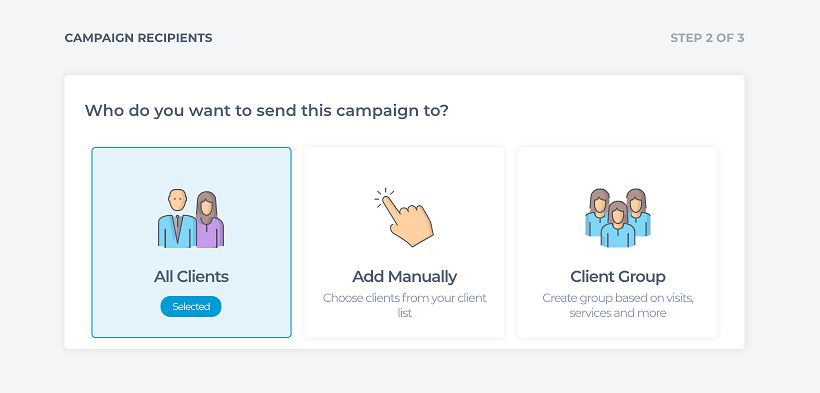Click the man in blue suit figure
The image size is (820, 393).
(x=177, y=219)
